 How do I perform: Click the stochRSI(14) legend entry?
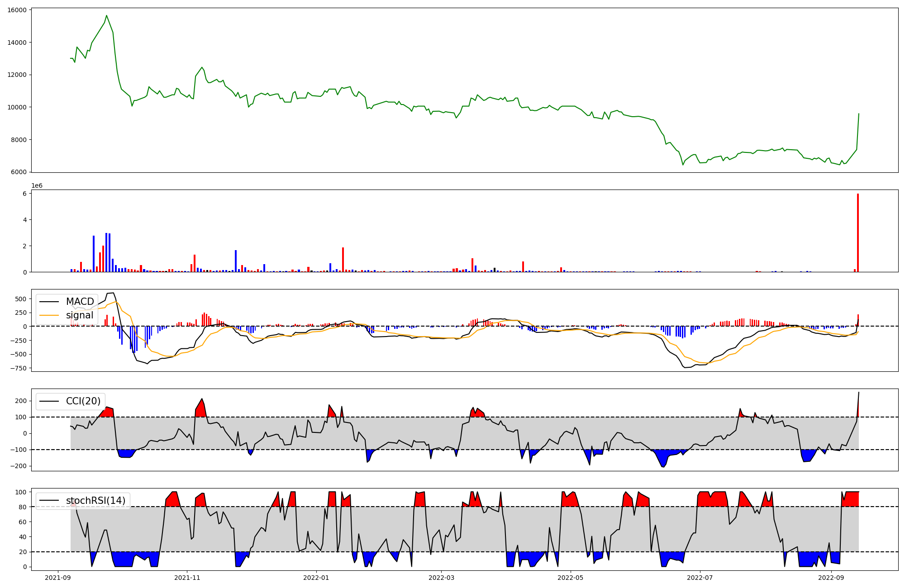tap(95, 501)
